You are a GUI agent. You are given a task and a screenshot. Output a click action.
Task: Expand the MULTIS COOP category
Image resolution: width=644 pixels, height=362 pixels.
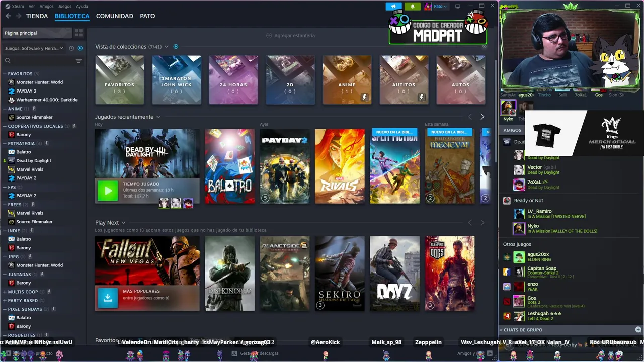click(5, 292)
